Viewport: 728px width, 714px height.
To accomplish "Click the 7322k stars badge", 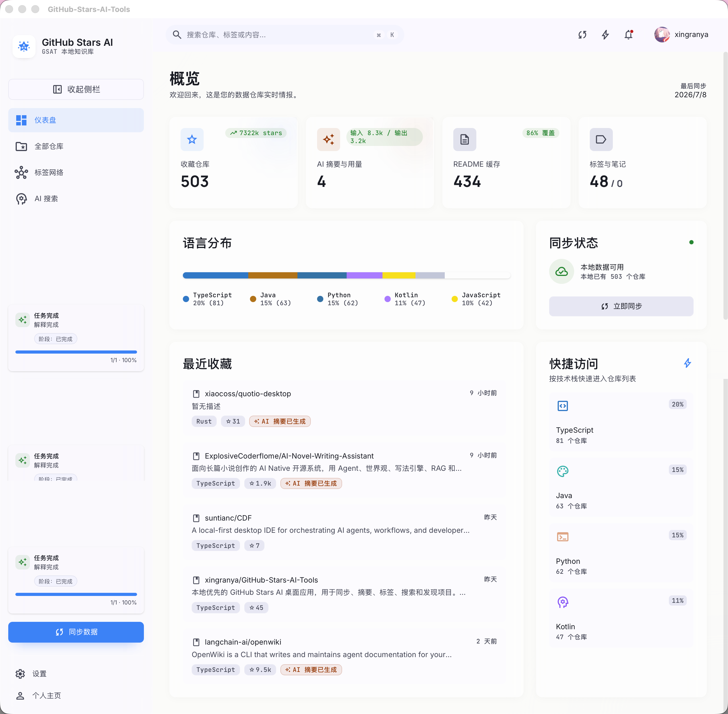I will [256, 133].
